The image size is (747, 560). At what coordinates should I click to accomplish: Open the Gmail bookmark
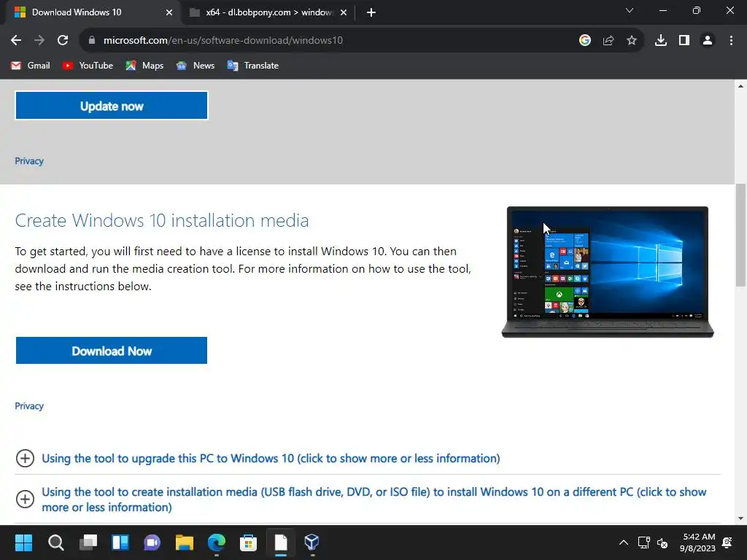click(x=31, y=66)
